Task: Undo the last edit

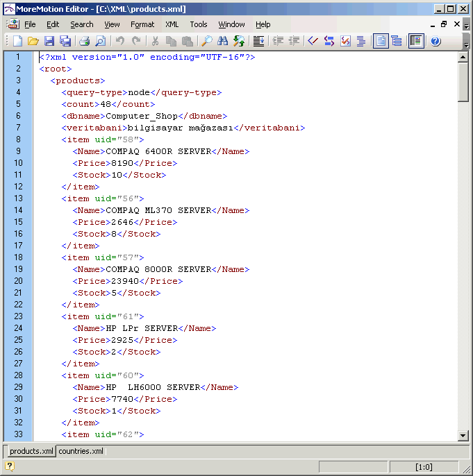Action: click(120, 41)
